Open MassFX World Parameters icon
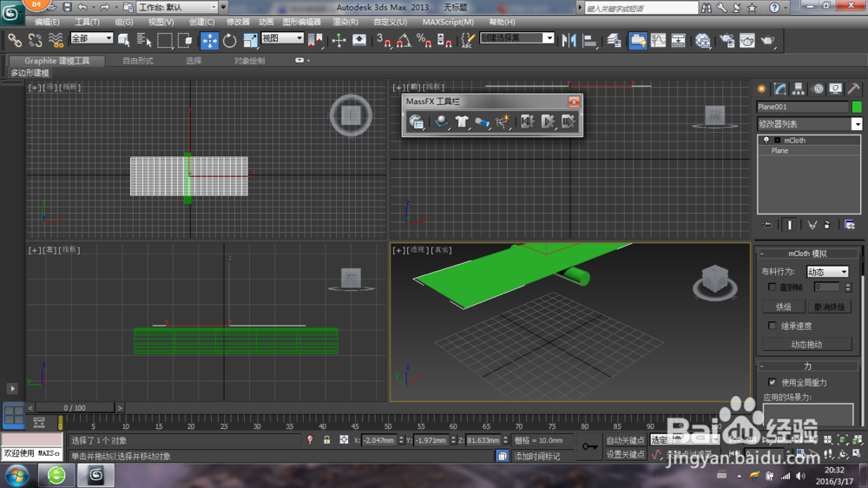The height and width of the screenshot is (488, 868). pos(417,122)
